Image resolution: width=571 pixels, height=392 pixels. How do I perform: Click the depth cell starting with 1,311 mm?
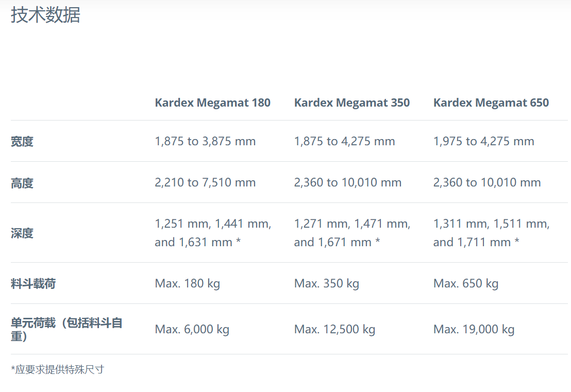491,233
